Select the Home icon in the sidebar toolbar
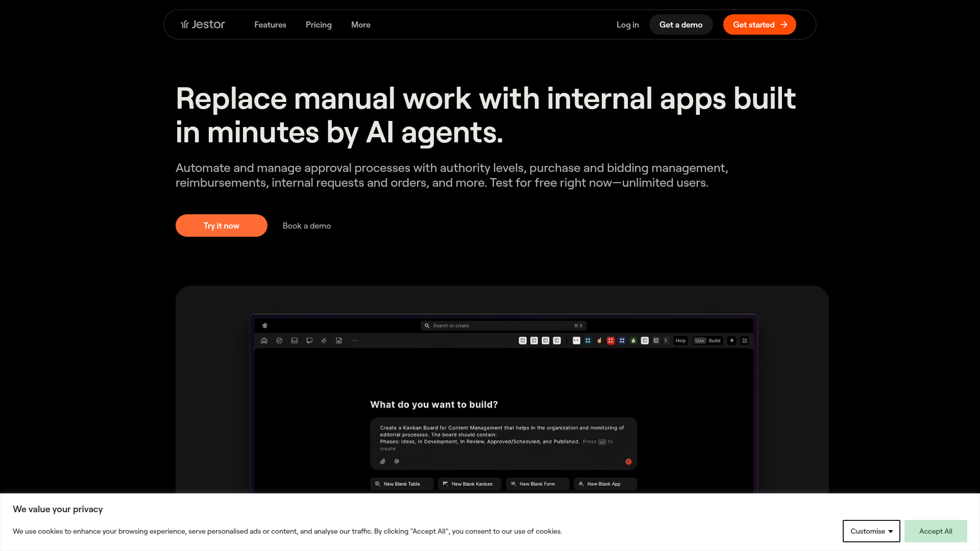 point(264,340)
